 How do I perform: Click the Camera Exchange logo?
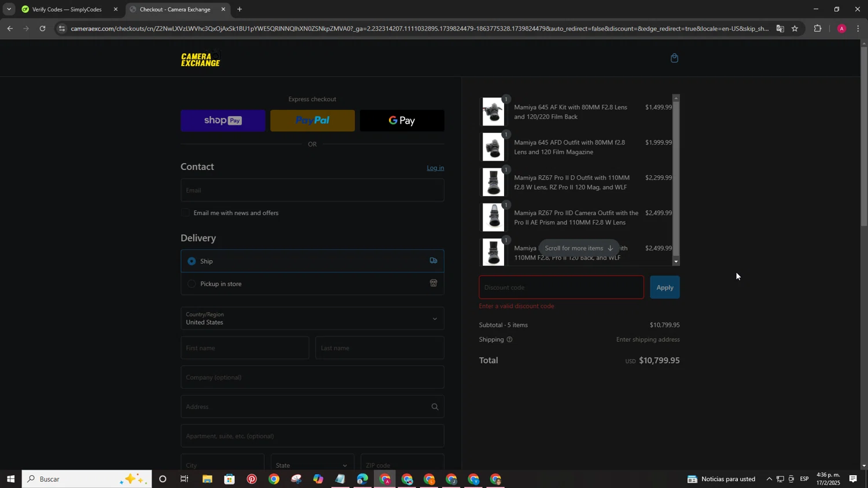tap(201, 59)
